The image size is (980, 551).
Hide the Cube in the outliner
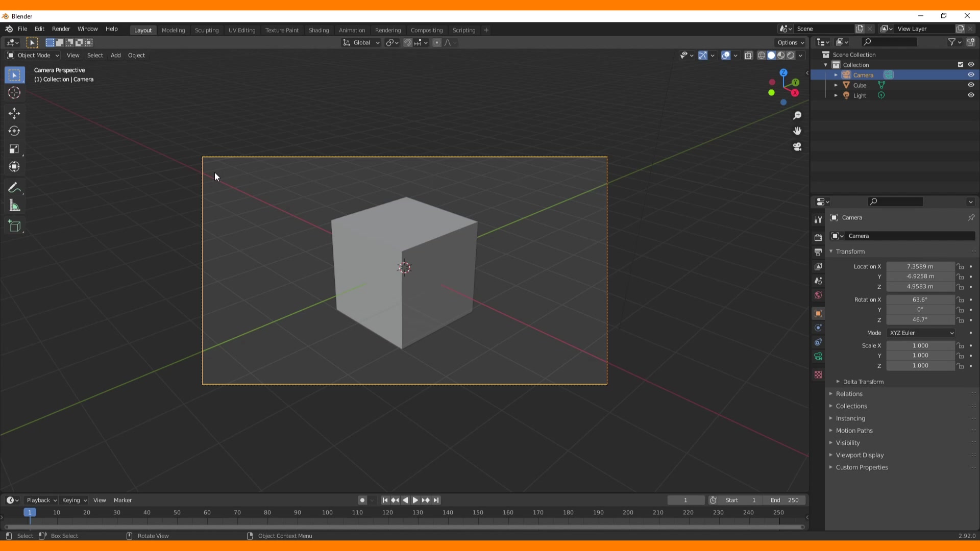pyautogui.click(x=971, y=85)
